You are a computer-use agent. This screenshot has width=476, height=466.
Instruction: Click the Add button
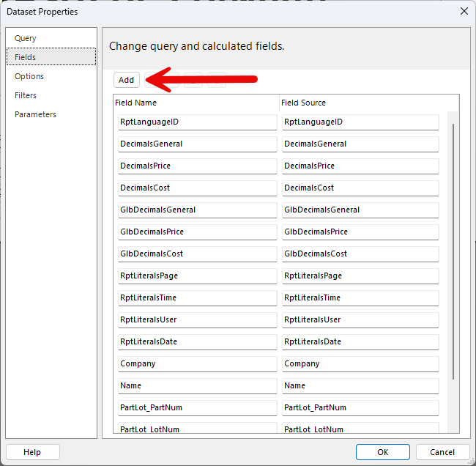coord(126,80)
